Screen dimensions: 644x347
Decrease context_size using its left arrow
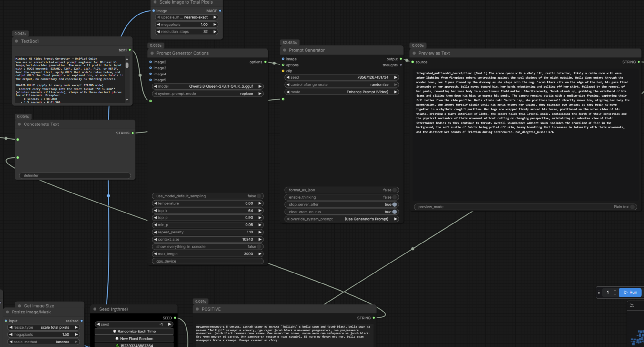(x=156, y=240)
